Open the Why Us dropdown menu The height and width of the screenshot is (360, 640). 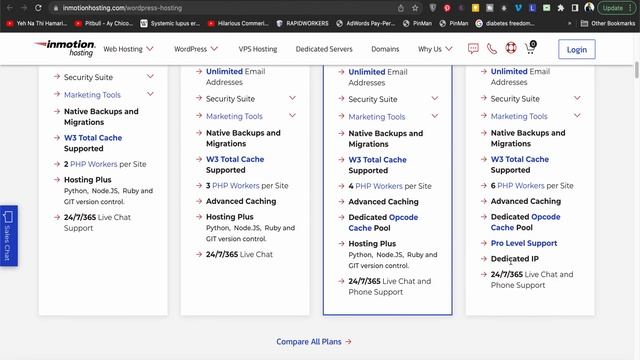tap(435, 49)
